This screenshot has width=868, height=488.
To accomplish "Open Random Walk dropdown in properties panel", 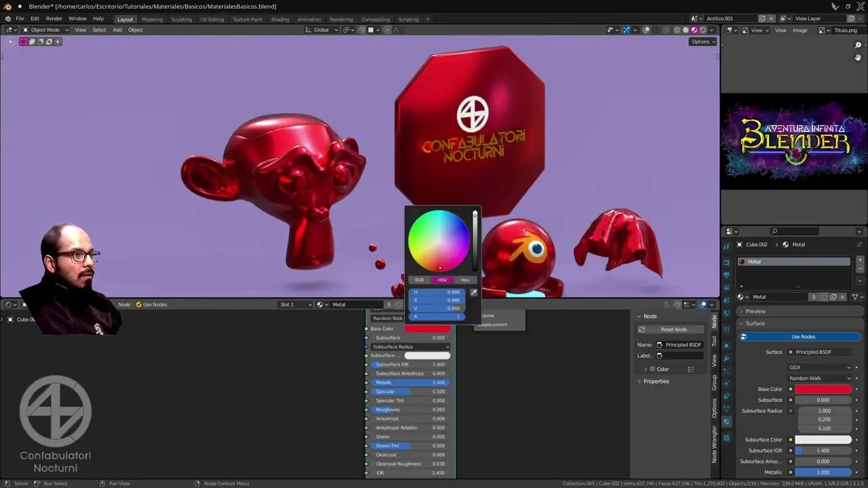I will pos(819,378).
